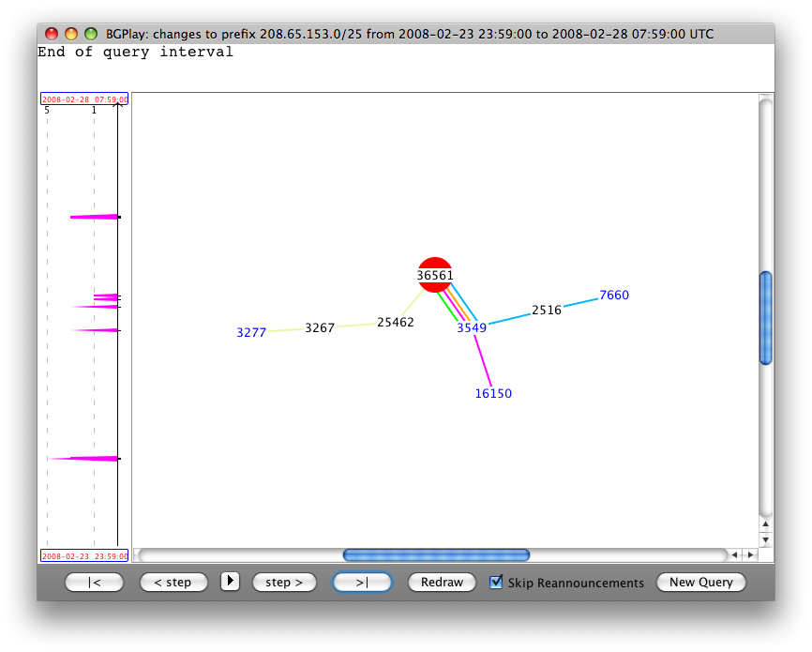The width and height of the screenshot is (812, 652).
Task: Pick AS node 7660
Action: 614,296
